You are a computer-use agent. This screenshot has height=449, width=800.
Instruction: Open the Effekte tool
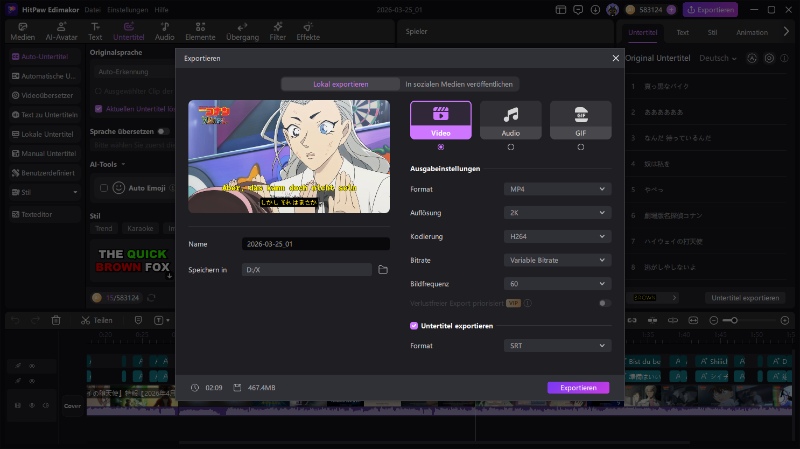(x=308, y=32)
